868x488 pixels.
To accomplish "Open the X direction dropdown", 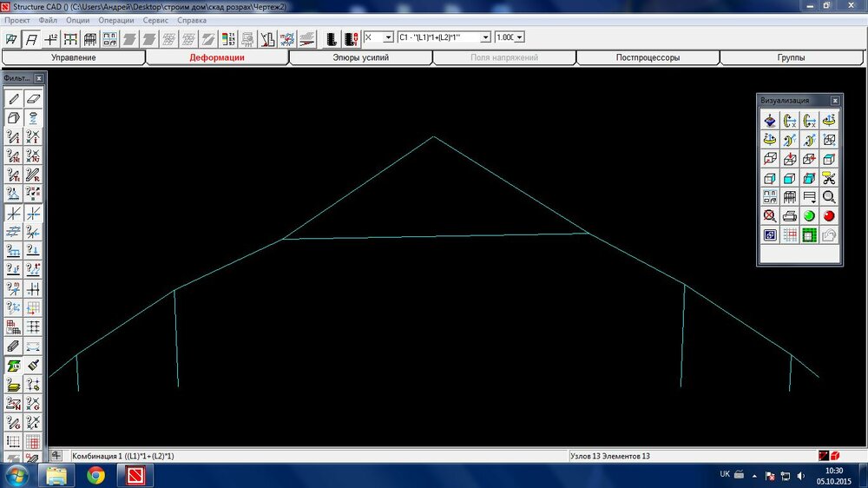I will pos(388,37).
